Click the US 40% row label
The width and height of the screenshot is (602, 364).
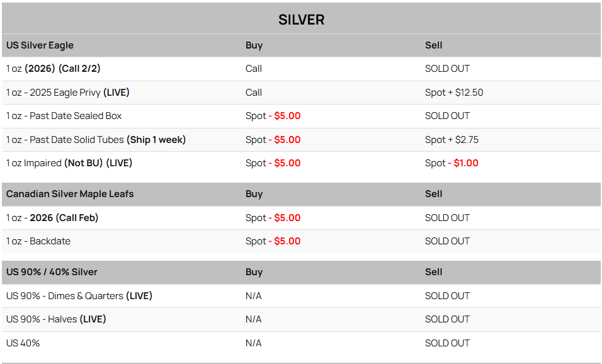pos(23,343)
